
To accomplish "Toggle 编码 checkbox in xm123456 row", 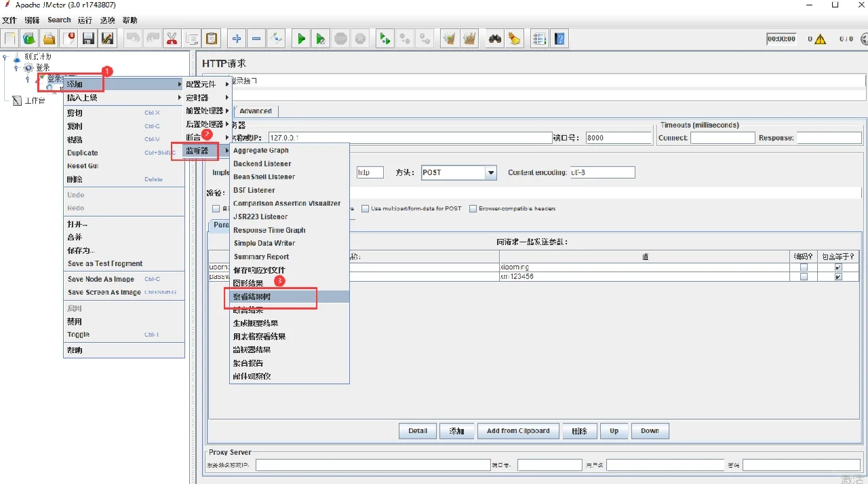I will click(804, 277).
